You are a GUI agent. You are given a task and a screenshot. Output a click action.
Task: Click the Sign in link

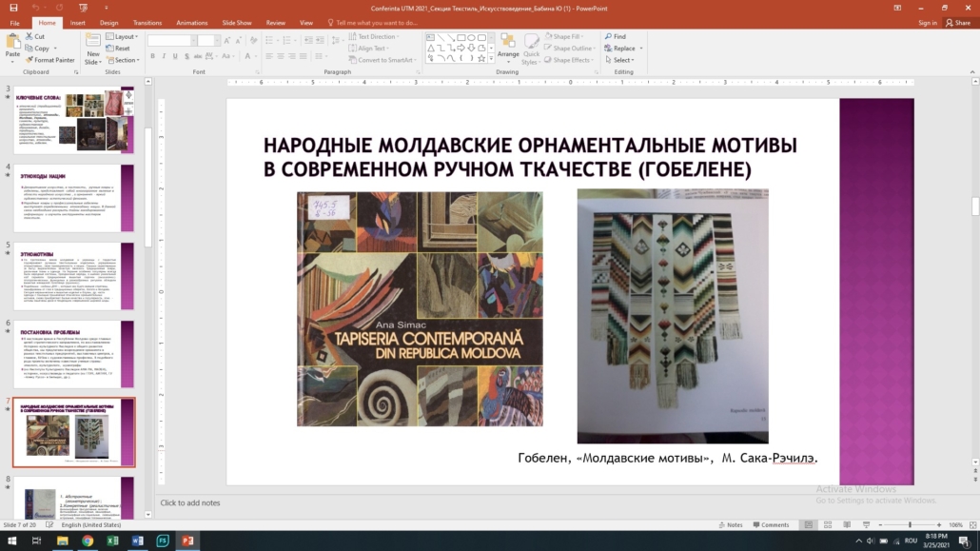click(x=928, y=23)
